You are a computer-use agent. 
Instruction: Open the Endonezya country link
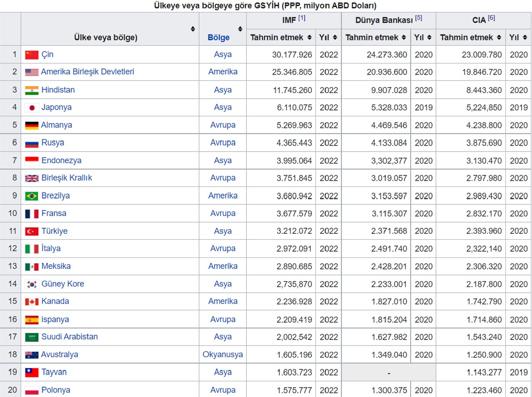[x=61, y=160]
